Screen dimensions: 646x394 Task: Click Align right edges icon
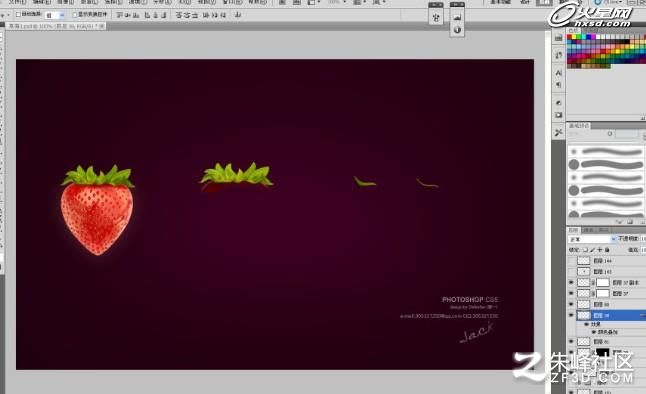[x=164, y=15]
